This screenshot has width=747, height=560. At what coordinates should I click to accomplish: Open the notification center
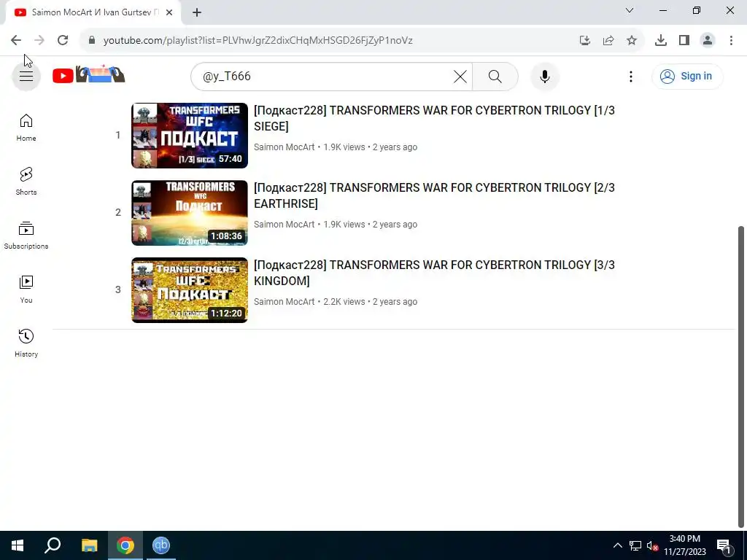click(x=724, y=545)
